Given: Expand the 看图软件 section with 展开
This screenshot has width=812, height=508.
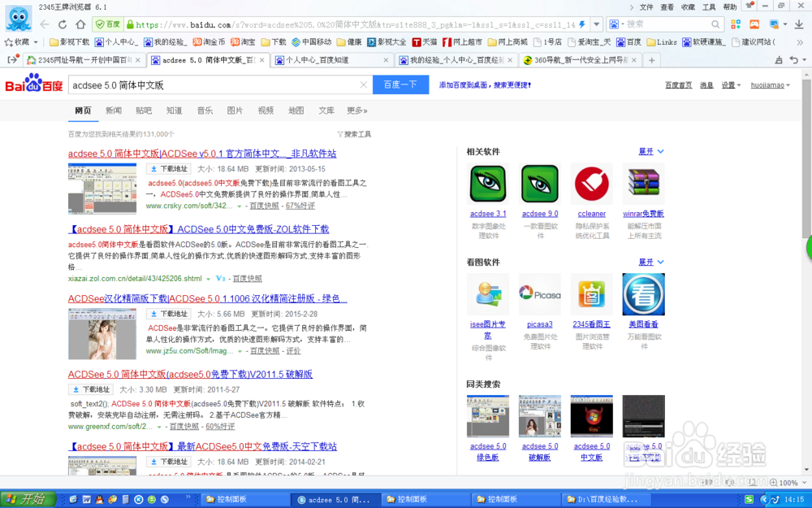Looking at the screenshot, I should coord(651,263).
